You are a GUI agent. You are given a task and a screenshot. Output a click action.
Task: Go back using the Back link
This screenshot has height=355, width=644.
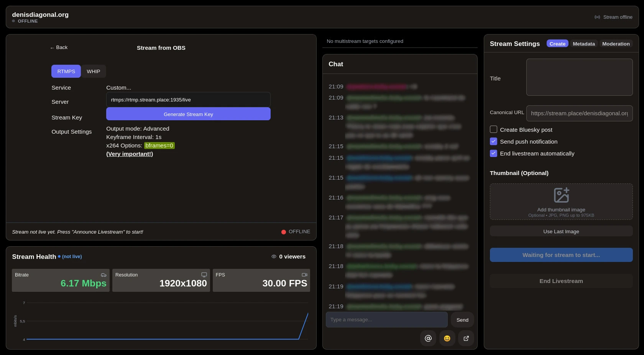pos(59,47)
